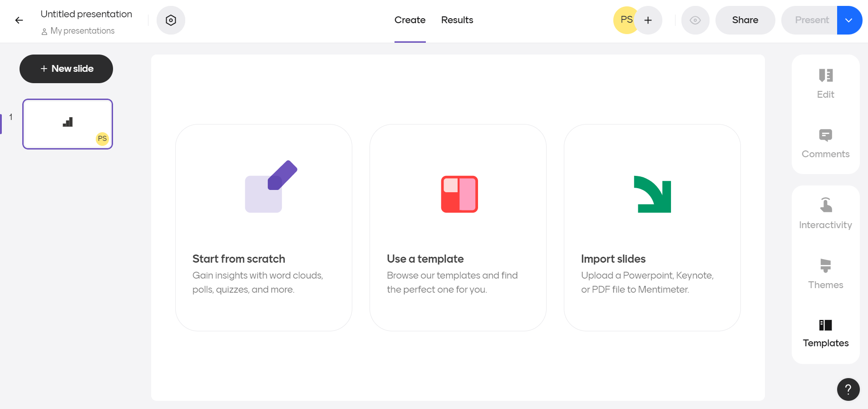868x409 pixels.
Task: Click the help question mark
Action: pyautogui.click(x=847, y=389)
